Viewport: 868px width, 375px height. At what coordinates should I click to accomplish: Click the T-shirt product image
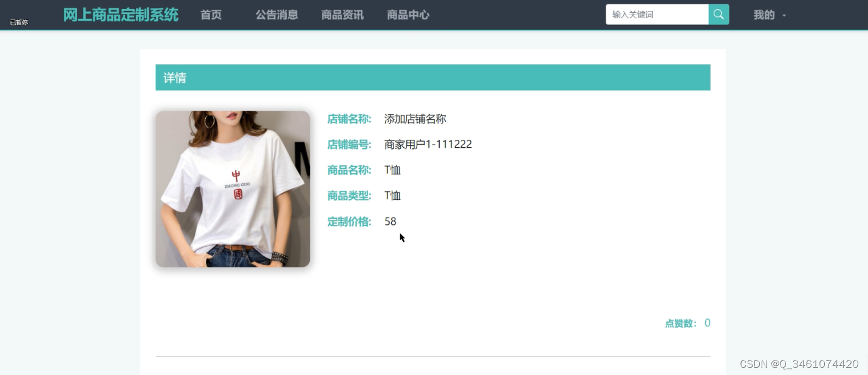233,189
